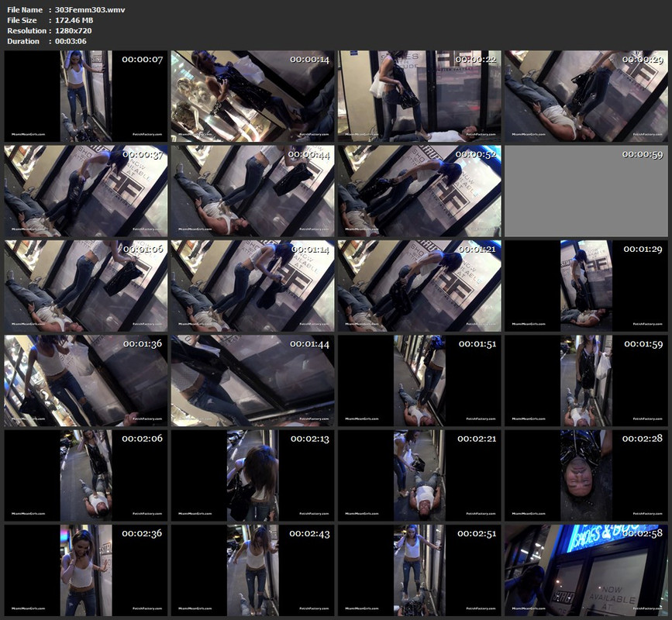Select the thumbnail at 00:01:51
Viewport: 672px width, 620px height.
click(419, 381)
